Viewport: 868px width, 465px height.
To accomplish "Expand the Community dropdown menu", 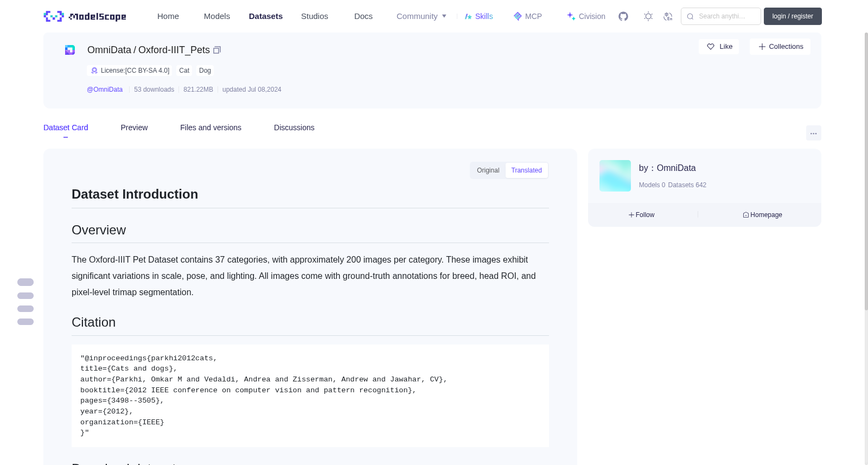I will pos(422,16).
